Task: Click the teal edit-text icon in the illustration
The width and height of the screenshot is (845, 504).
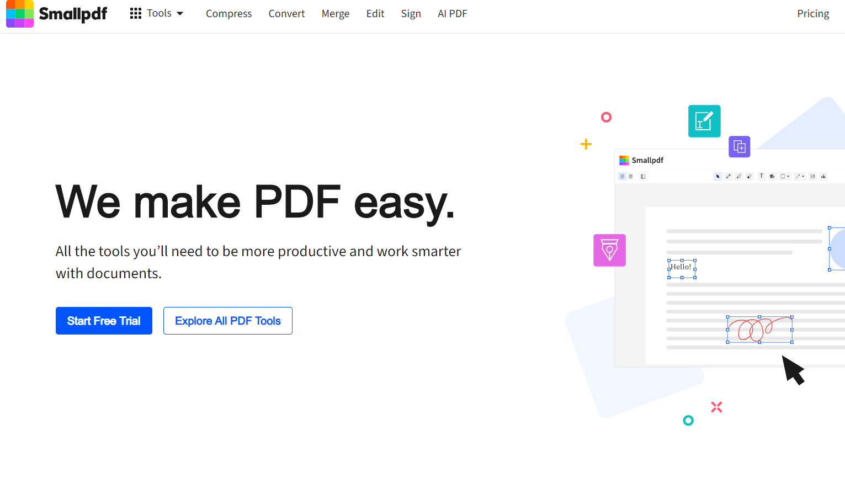Action: [704, 121]
